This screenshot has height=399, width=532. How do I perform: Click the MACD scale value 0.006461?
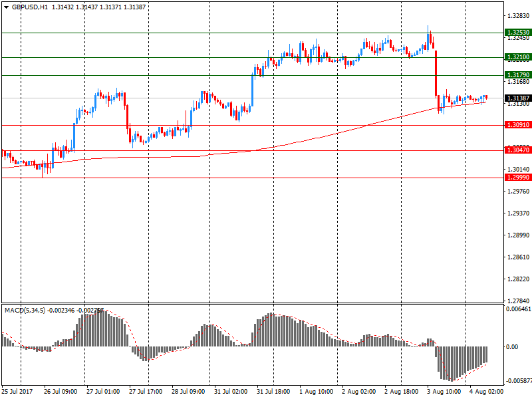(x=519, y=309)
